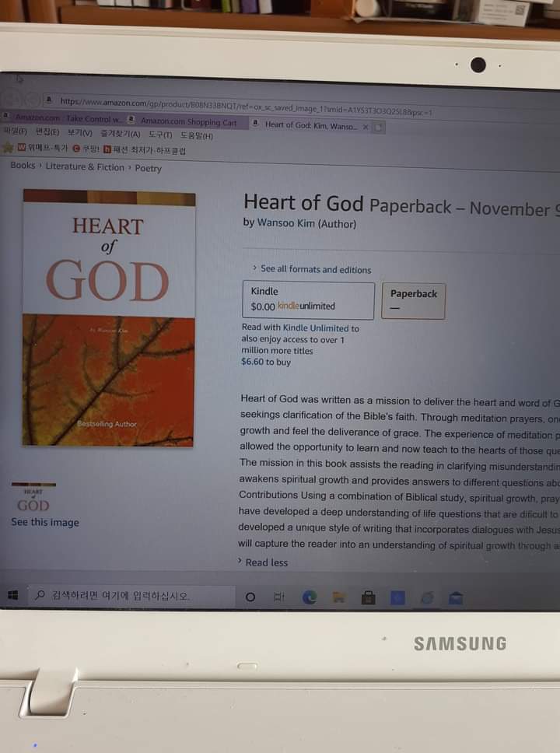
Task: Open the Windows Start menu
Action: pos(13,595)
